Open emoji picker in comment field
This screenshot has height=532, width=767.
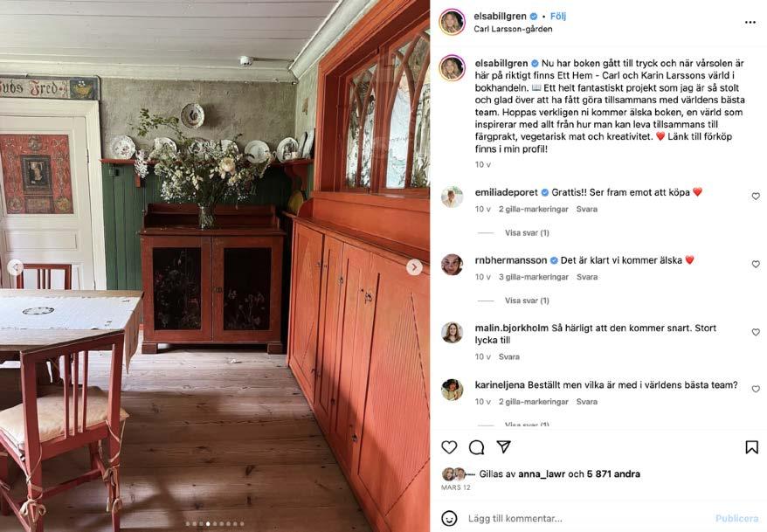pos(449,518)
